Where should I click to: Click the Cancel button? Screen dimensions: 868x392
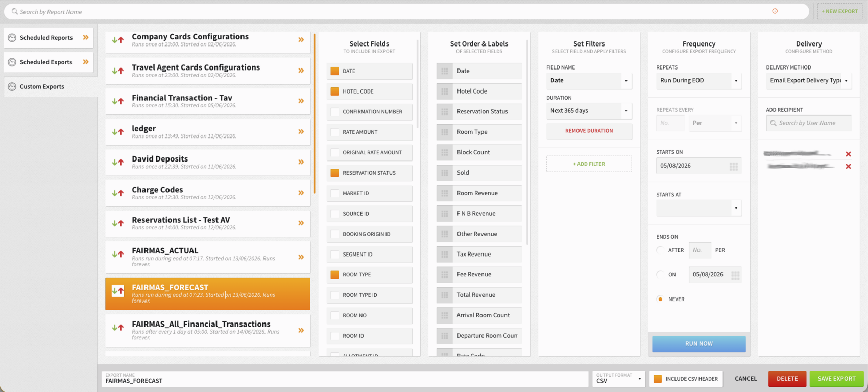[x=745, y=379]
